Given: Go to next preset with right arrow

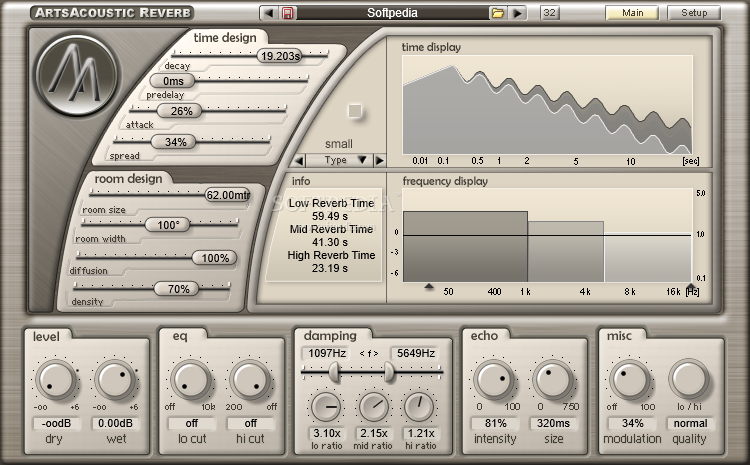Looking at the screenshot, I should (x=518, y=13).
